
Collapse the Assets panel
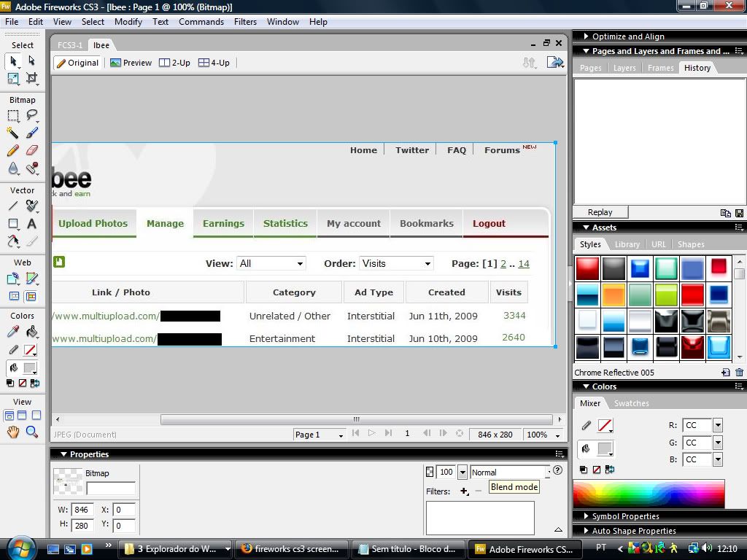point(587,227)
